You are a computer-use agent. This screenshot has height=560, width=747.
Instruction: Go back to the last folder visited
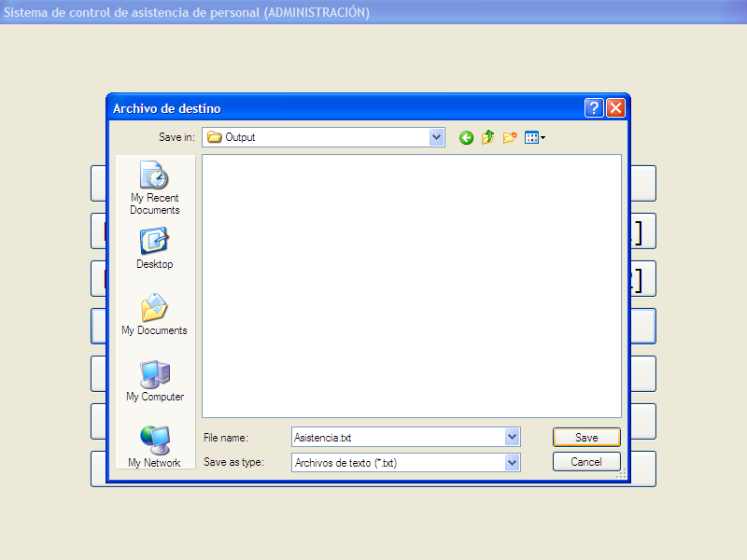[466, 137]
